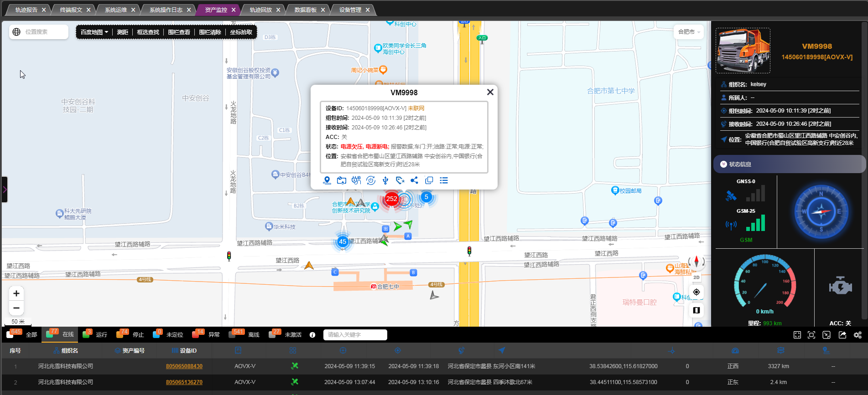The height and width of the screenshot is (395, 868).
Task: Click the map zoom in plus button
Action: 16,293
